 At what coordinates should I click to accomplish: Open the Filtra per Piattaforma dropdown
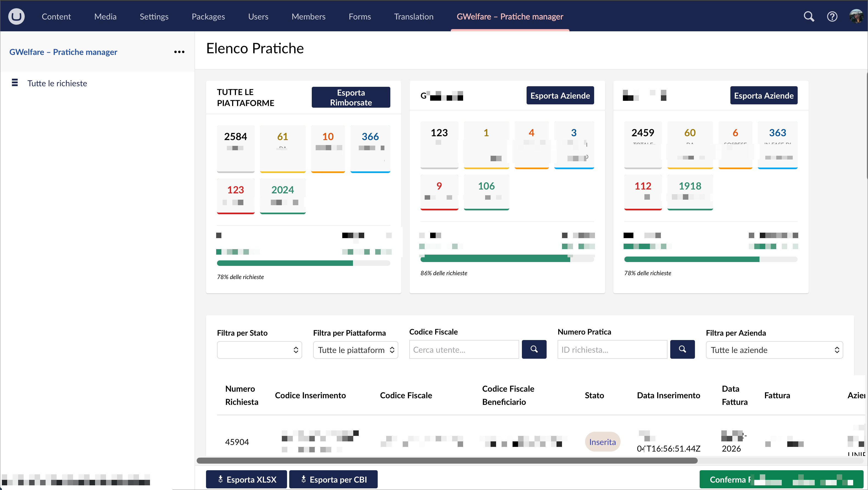[x=355, y=350]
